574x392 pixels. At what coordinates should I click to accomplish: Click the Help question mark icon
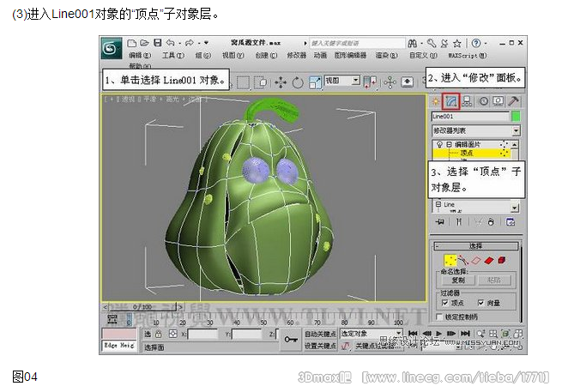476,43
